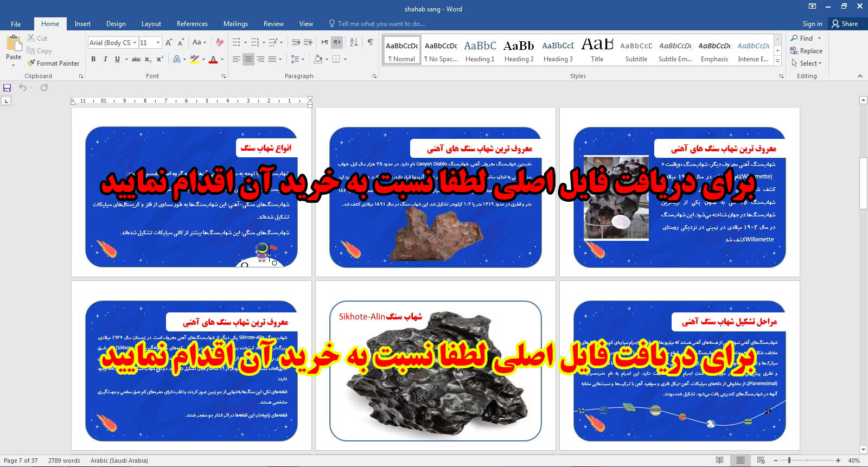868x467 pixels.
Task: Click the Find button
Action: point(802,39)
